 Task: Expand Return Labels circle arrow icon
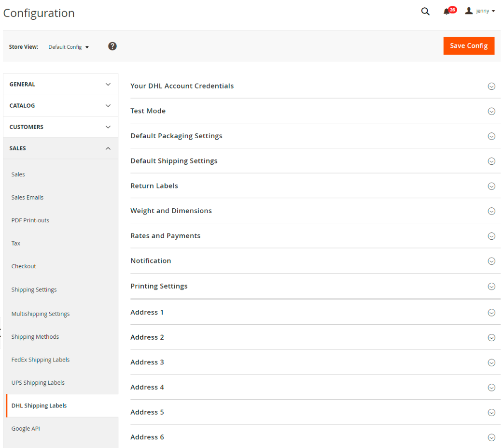tap(491, 187)
